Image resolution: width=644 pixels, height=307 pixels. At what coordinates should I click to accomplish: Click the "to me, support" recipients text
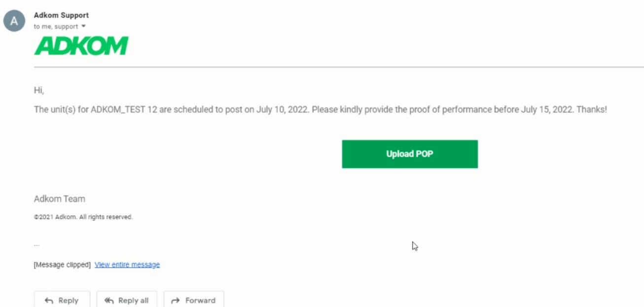pyautogui.click(x=56, y=27)
